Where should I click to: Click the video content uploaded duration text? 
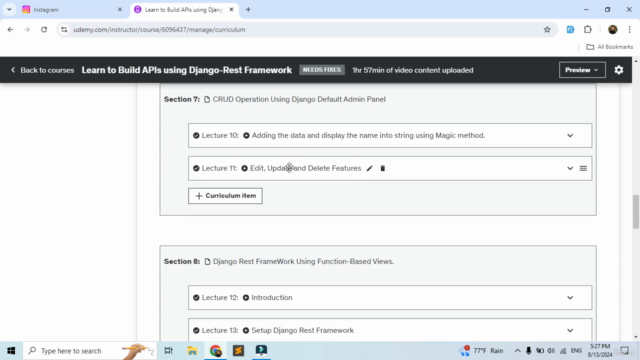(413, 70)
